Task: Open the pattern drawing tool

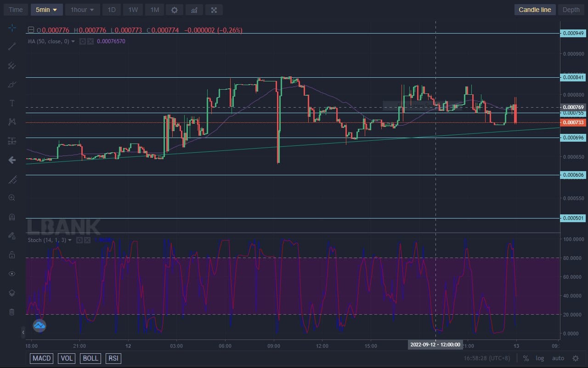Action: pyautogui.click(x=12, y=122)
